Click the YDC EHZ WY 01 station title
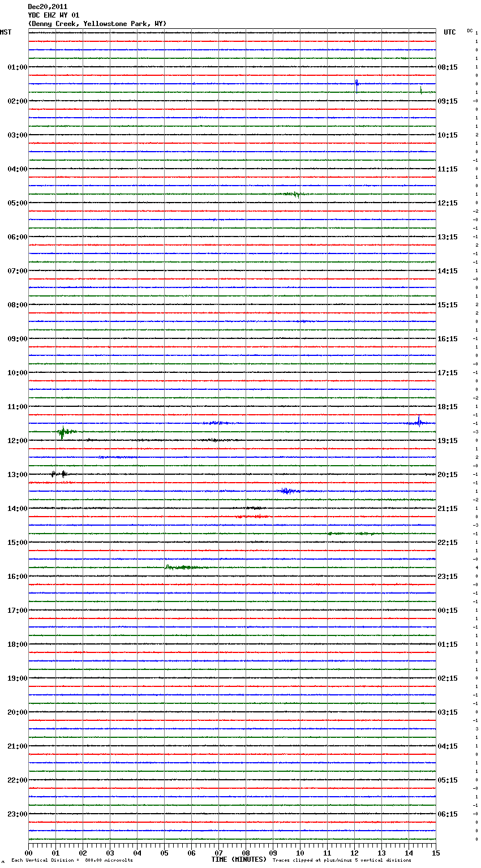 coord(54,15)
